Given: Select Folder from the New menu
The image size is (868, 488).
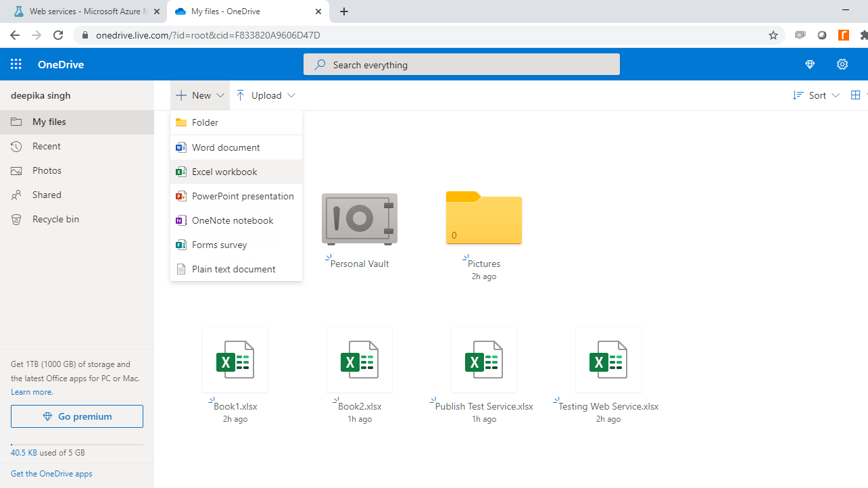Looking at the screenshot, I should click(236, 122).
